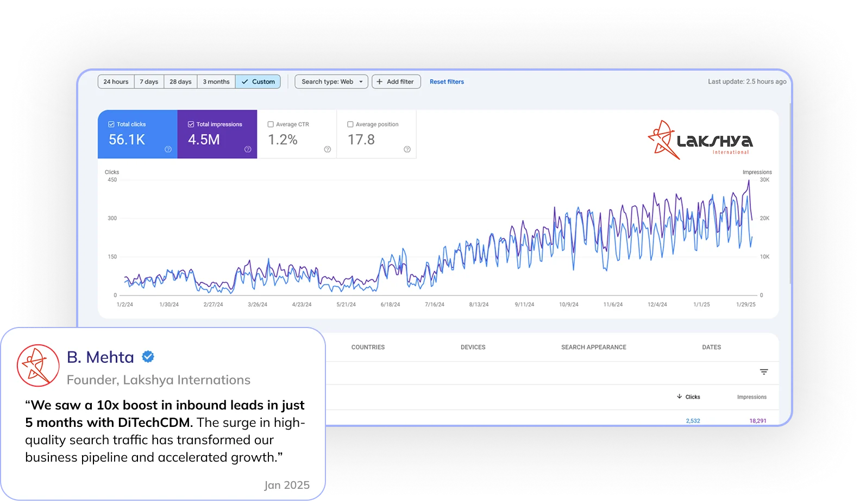This screenshot has height=504, width=866.
Task: Click the Founder, Lakshya Internations subtitle
Action: click(159, 380)
